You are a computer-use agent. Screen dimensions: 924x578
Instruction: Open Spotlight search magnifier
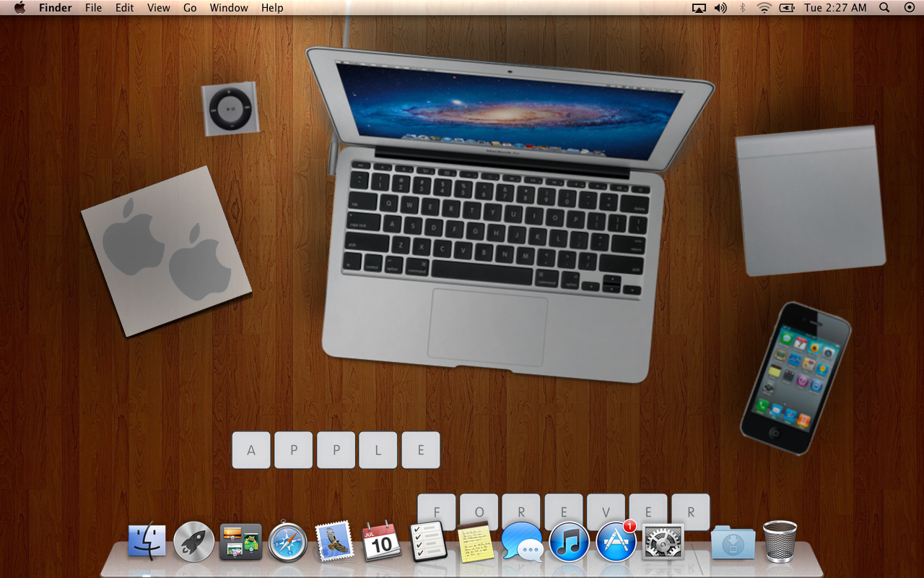point(884,8)
